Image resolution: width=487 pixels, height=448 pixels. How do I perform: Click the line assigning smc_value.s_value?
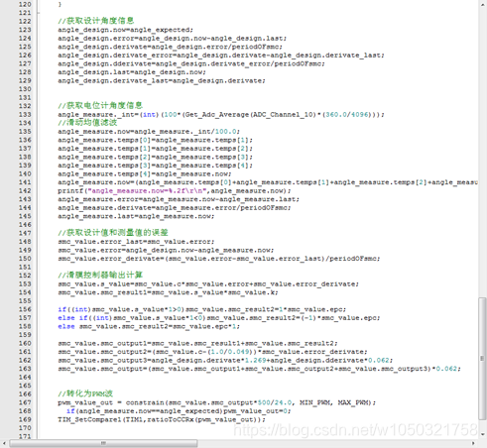[x=208, y=283]
